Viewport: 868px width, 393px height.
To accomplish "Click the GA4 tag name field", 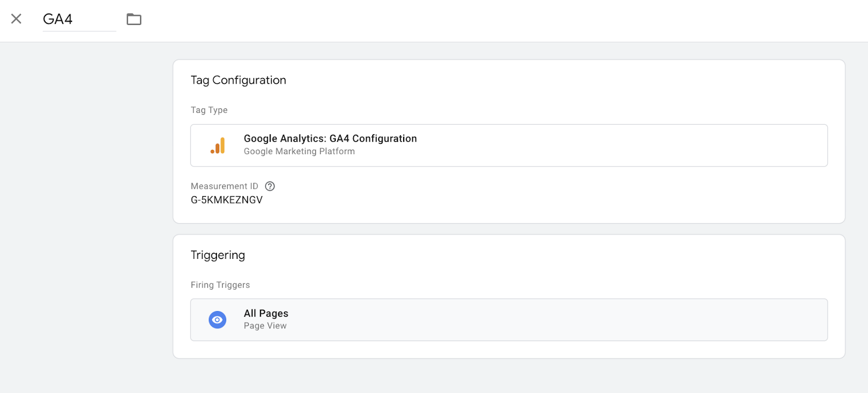I will pos(79,20).
